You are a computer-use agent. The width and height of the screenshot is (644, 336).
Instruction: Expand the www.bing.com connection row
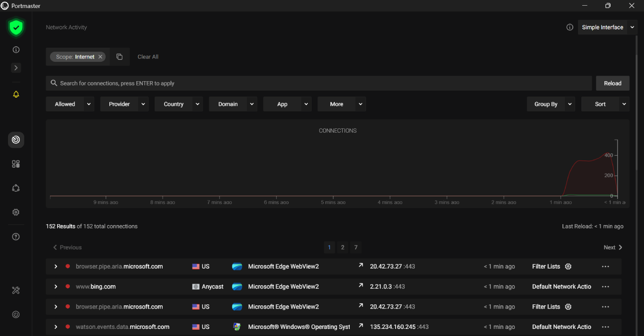[56, 287]
